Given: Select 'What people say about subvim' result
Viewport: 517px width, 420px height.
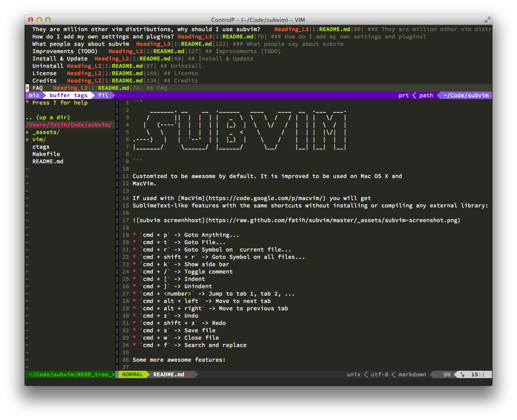Looking at the screenshot, I should click(259, 44).
